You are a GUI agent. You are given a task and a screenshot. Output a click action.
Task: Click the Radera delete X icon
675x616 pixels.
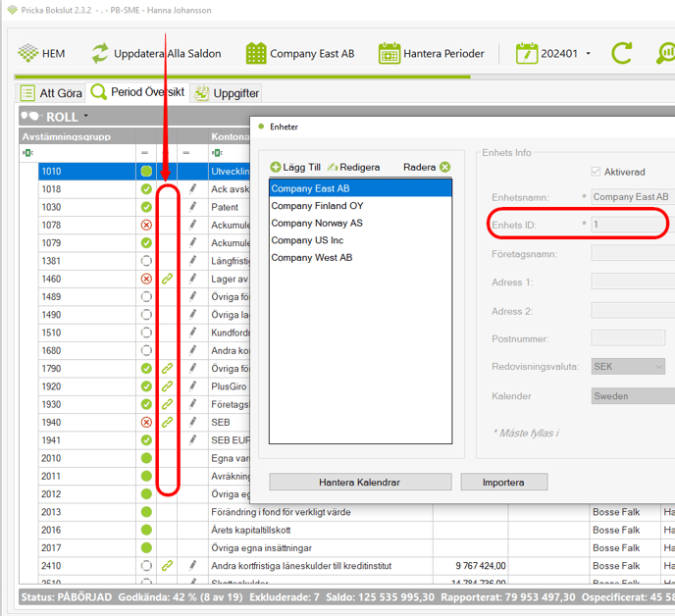coord(445,167)
